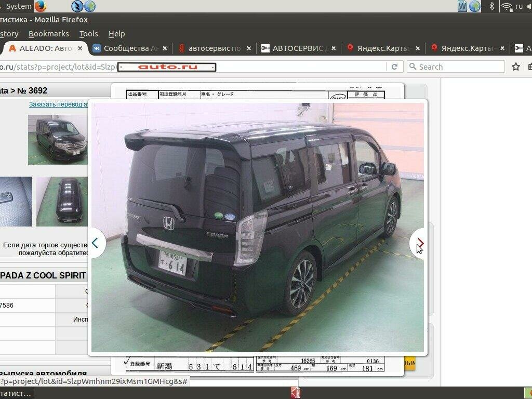
Task: Click the Заказать перевод link
Action: click(x=58, y=104)
